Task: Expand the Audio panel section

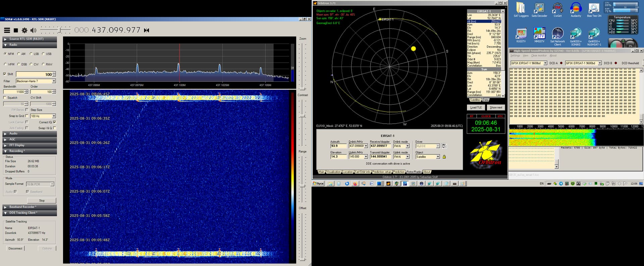Action: pos(13,134)
